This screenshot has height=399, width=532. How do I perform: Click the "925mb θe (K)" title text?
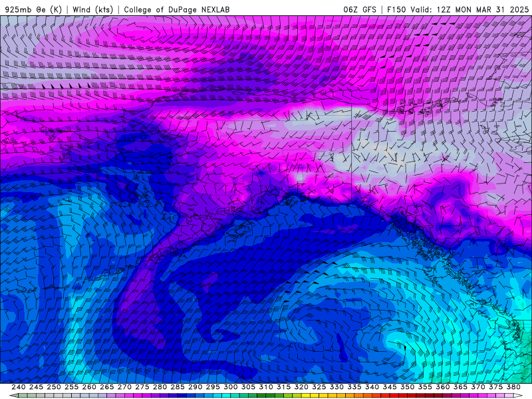point(33,9)
